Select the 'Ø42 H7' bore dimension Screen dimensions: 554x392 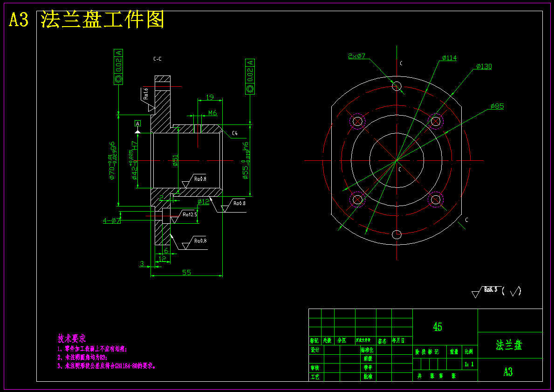134,160
